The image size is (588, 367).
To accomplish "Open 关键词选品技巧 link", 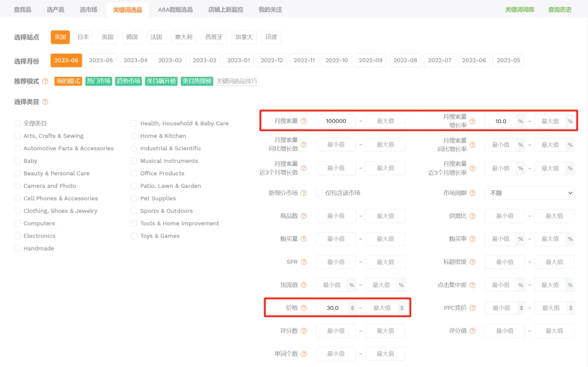I will 237,81.
